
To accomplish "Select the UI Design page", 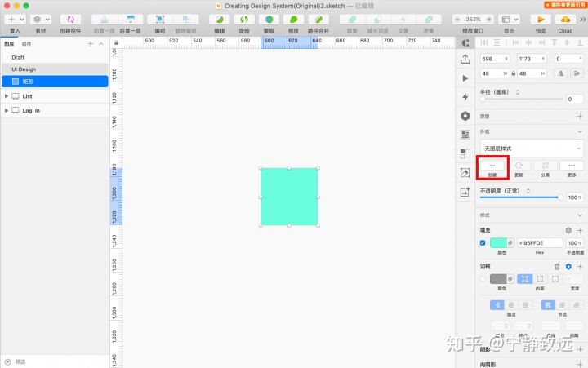I will pyautogui.click(x=56, y=69).
